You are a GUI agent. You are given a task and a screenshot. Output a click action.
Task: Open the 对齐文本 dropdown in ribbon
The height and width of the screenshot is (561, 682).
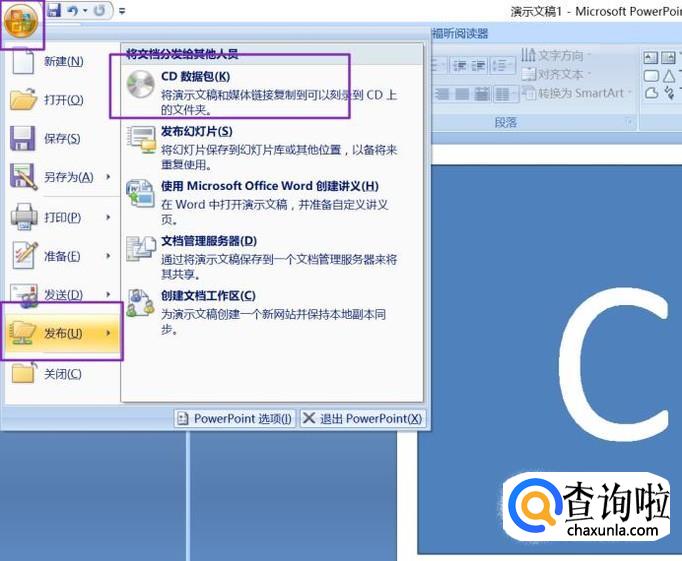point(557,74)
